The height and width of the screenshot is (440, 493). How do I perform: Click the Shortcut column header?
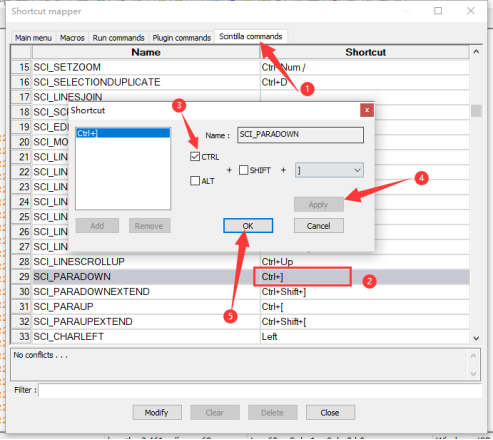point(365,52)
